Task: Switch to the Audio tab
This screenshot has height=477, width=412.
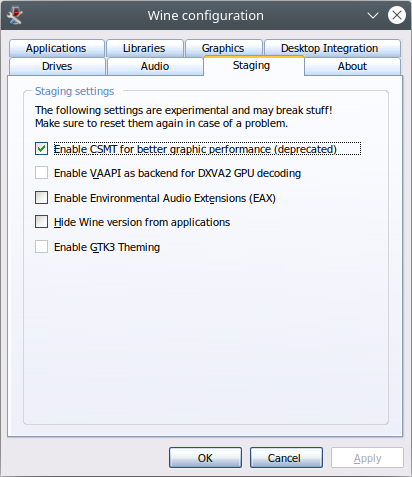Action: [155, 66]
